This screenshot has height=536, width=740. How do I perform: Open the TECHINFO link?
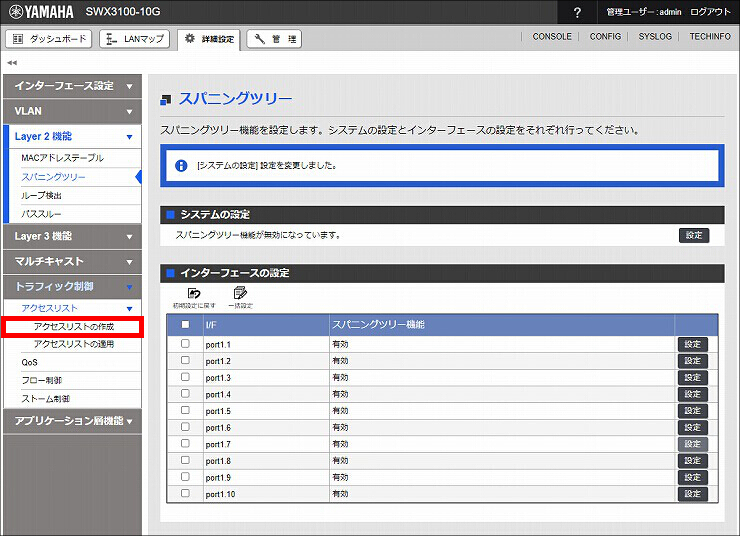point(710,37)
